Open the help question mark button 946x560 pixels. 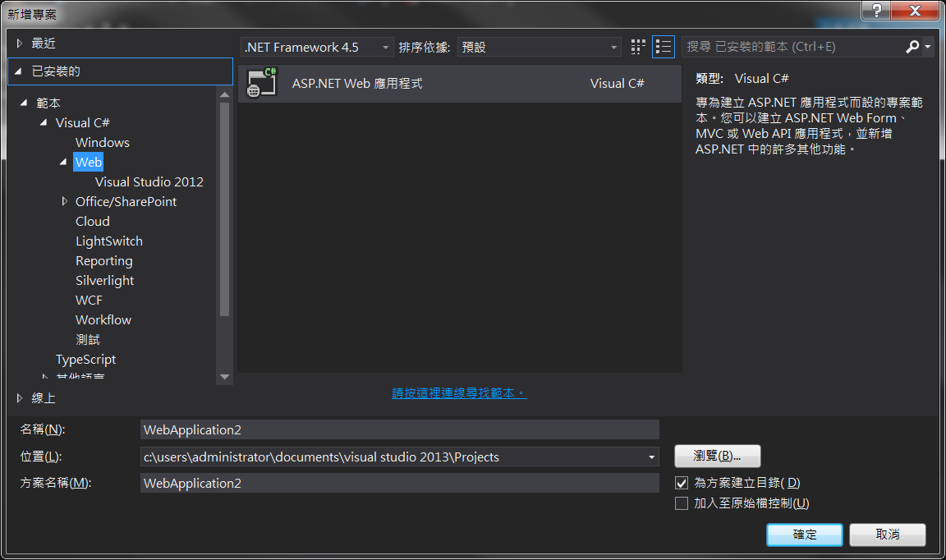[877, 10]
